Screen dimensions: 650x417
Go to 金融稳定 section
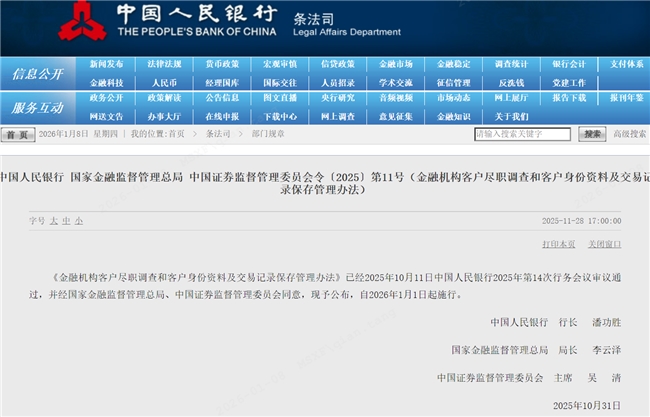pos(454,64)
